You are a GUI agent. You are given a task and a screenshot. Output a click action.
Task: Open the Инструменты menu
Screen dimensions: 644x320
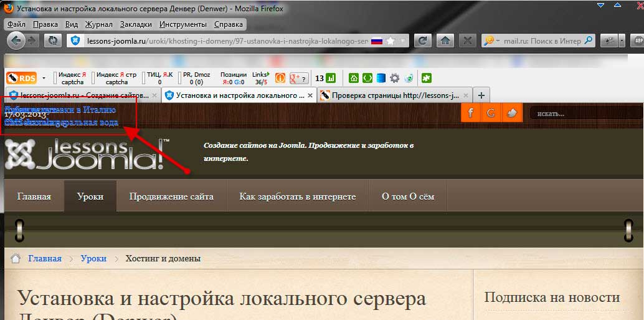click(x=182, y=24)
